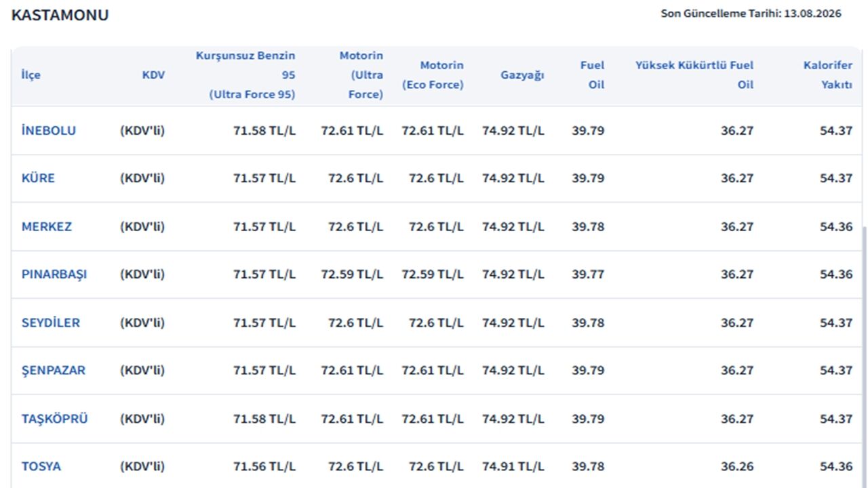Select TOSYA's Kalorifer Yakıtı value 54.36

(x=836, y=466)
